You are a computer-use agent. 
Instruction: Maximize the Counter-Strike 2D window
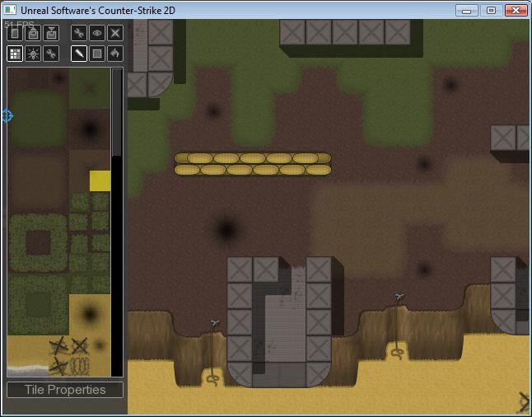pos(491,11)
